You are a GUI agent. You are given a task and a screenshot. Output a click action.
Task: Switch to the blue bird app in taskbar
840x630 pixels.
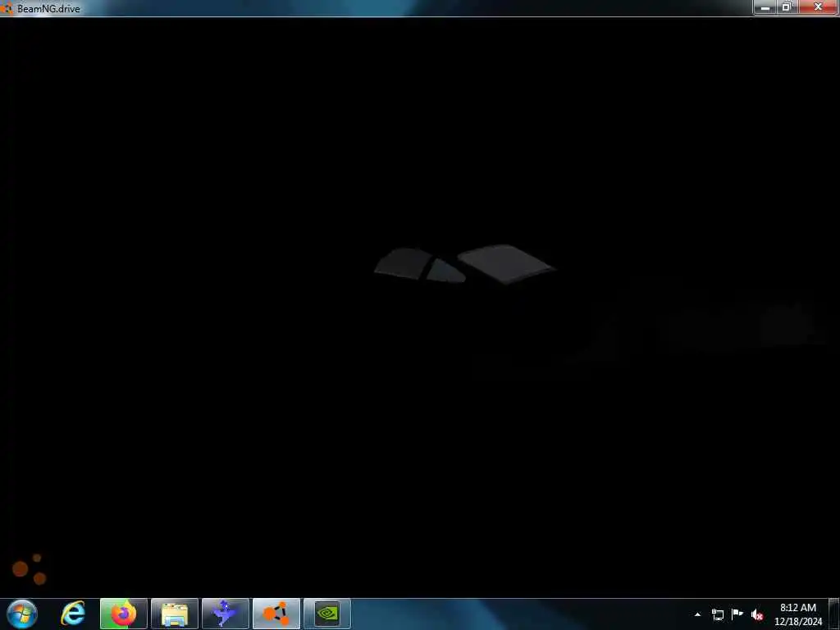226,614
